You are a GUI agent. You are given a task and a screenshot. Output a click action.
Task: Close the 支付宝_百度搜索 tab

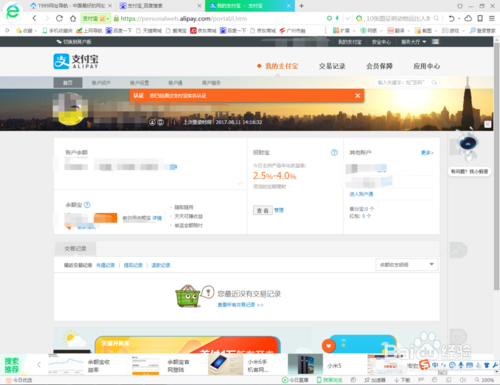(199, 6)
